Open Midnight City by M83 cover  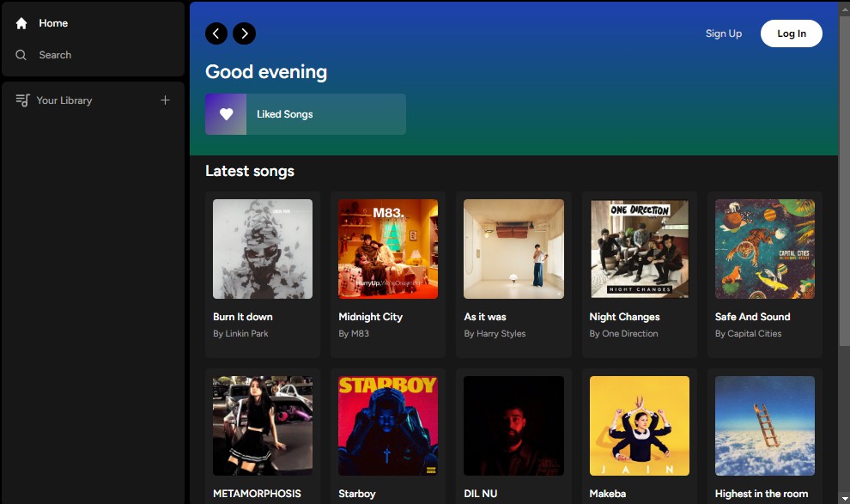pyautogui.click(x=388, y=249)
